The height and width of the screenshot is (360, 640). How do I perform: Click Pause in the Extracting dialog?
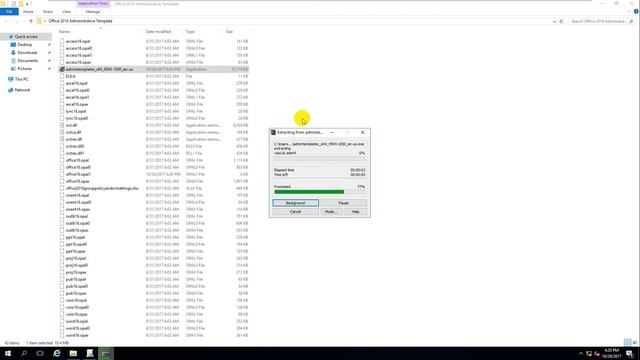pos(343,203)
